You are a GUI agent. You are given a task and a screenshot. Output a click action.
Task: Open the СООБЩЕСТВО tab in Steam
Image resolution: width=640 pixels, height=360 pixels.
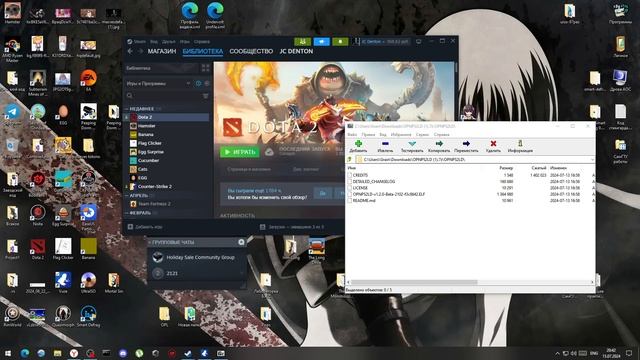pyautogui.click(x=251, y=51)
